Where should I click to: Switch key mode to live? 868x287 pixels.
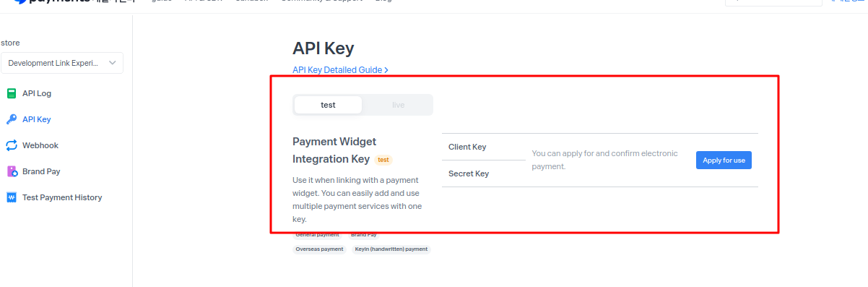point(398,105)
